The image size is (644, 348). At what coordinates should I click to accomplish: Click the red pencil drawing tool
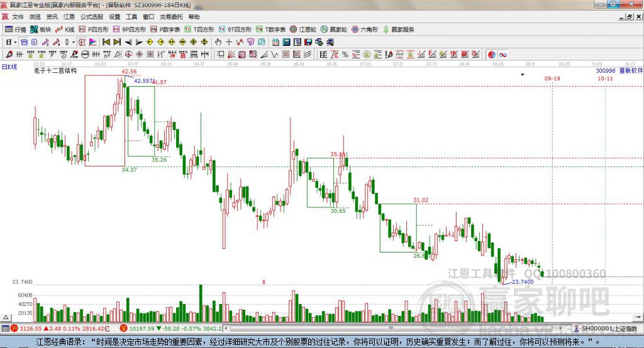[x=9, y=54]
